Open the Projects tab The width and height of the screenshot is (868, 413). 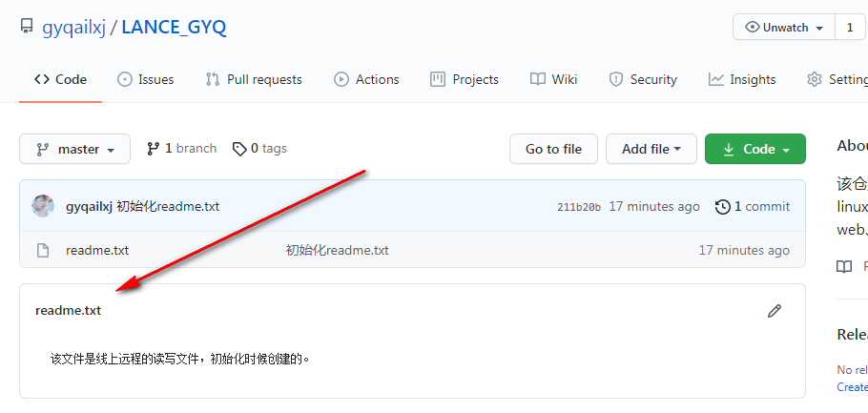[465, 80]
